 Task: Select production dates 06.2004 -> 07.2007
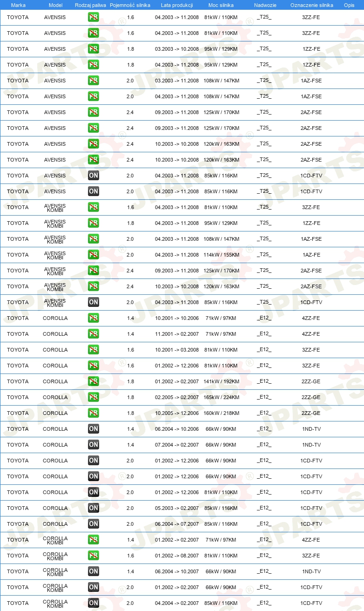(x=177, y=524)
